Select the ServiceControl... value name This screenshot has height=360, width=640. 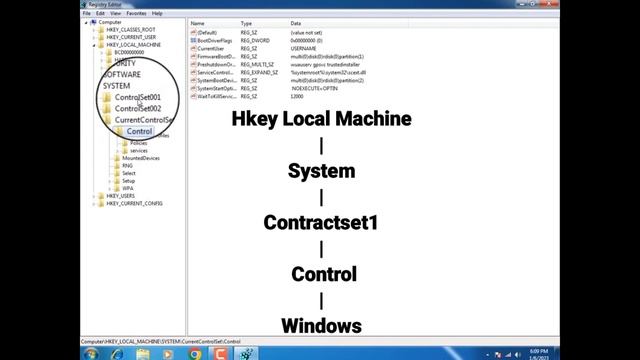[x=216, y=72]
